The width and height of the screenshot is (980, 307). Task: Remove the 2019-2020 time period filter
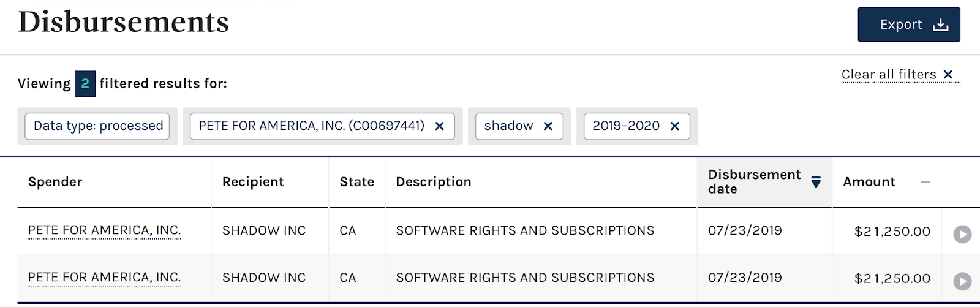pyautogui.click(x=675, y=126)
